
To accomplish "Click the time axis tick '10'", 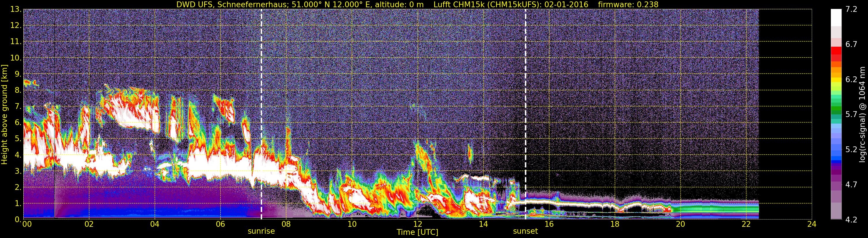I will (352, 224).
